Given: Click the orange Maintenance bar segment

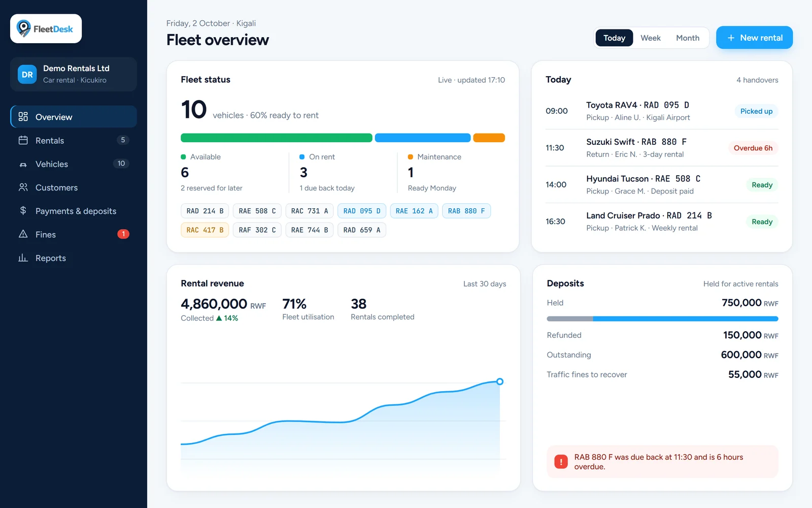Looking at the screenshot, I should (489, 138).
